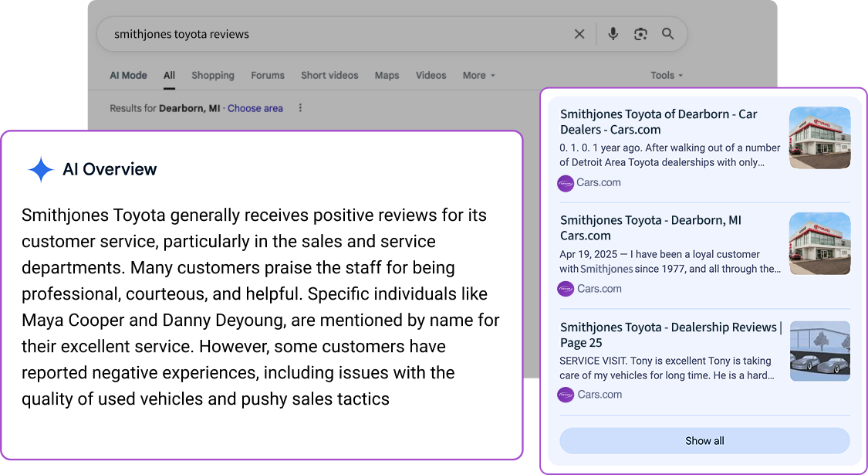Viewport: 868px width, 475px height.
Task: Clear the search box with X icon
Action: click(x=579, y=34)
